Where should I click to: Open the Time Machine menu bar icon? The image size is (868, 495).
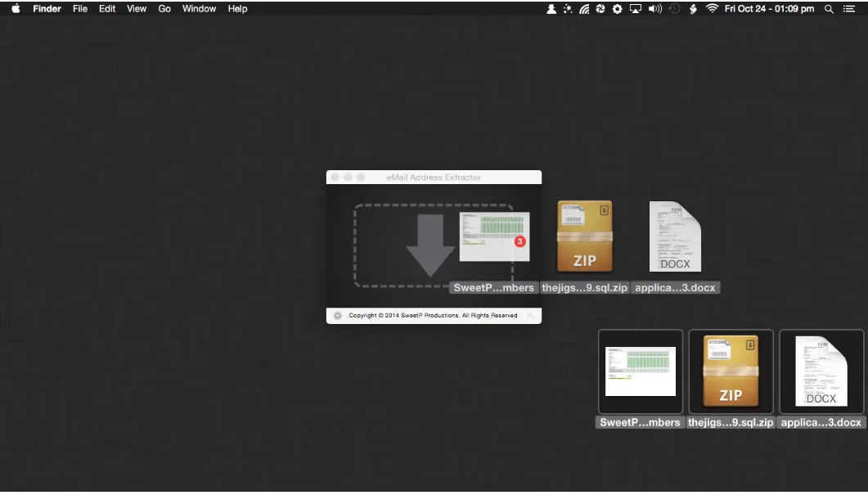(674, 9)
